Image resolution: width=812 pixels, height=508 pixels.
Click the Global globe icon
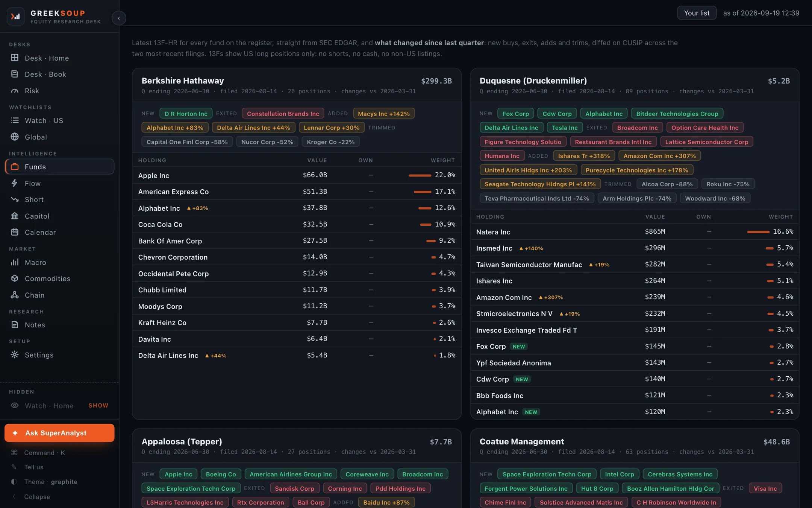(15, 137)
